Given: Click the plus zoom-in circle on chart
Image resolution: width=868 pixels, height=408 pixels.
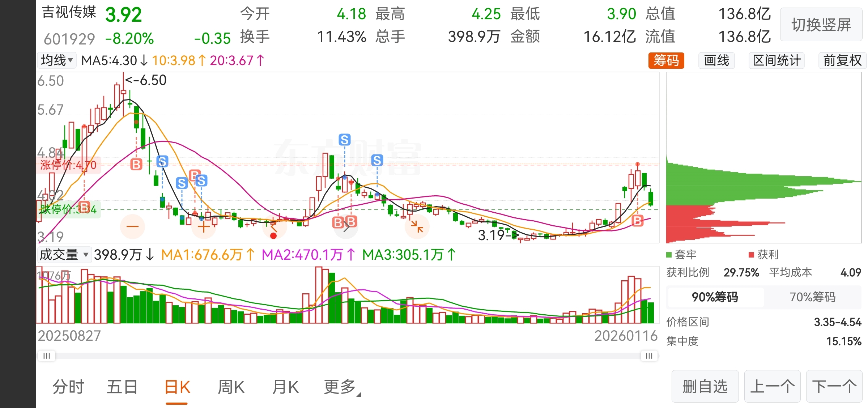Looking at the screenshot, I should coord(203,227).
